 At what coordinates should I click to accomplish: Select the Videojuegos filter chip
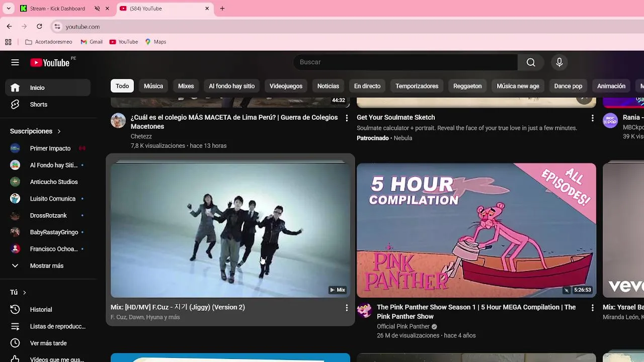(286, 86)
